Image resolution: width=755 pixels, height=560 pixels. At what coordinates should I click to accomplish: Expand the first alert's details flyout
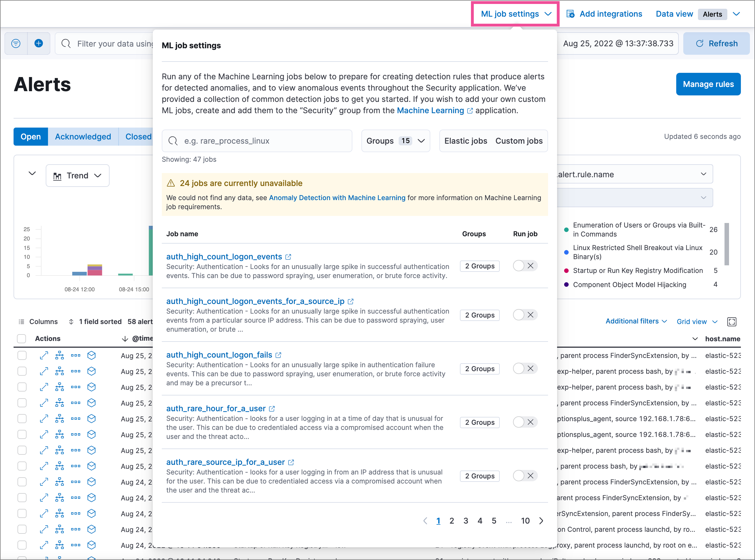(x=44, y=355)
